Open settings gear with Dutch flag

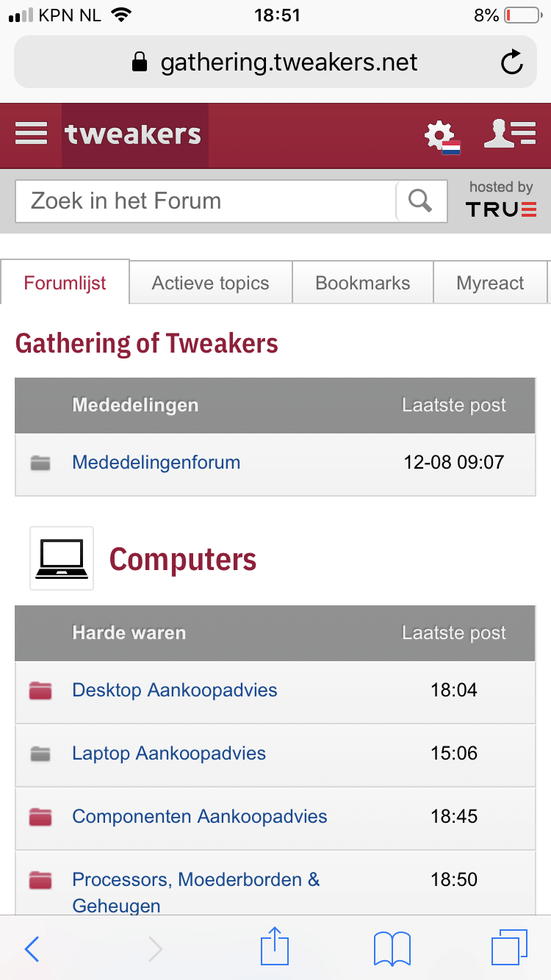pyautogui.click(x=442, y=137)
